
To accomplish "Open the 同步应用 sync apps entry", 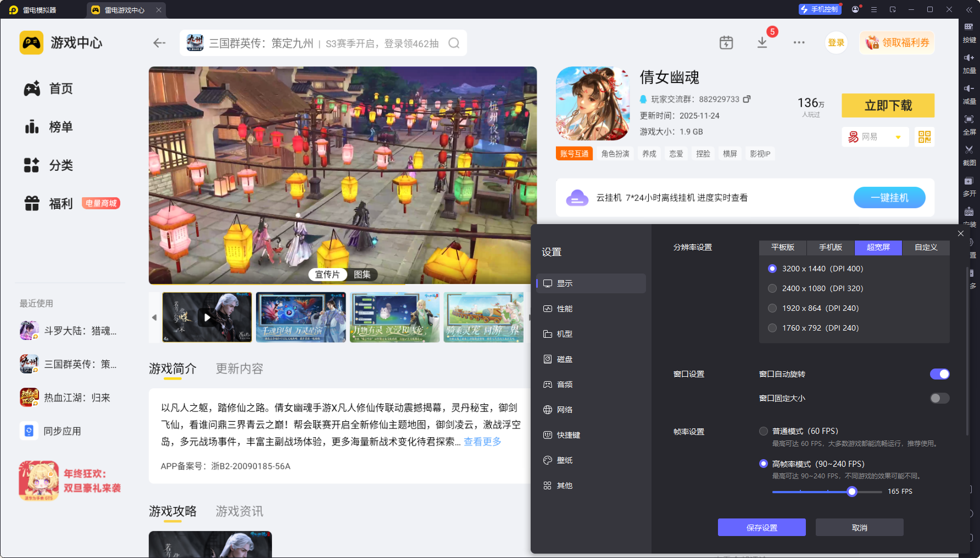I will pyautogui.click(x=51, y=431).
